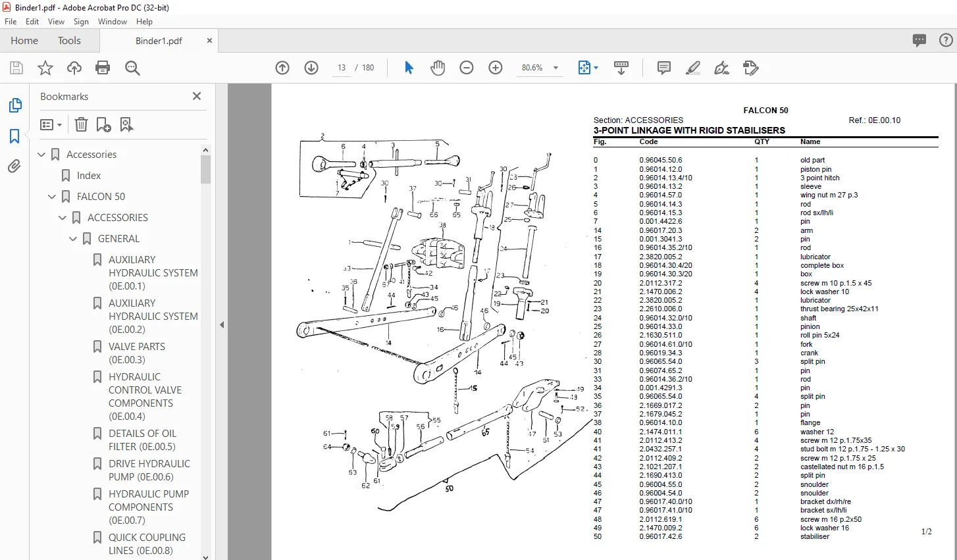Screen dimensions: 957x560
Task: Open the Index bookmark
Action: tap(89, 176)
